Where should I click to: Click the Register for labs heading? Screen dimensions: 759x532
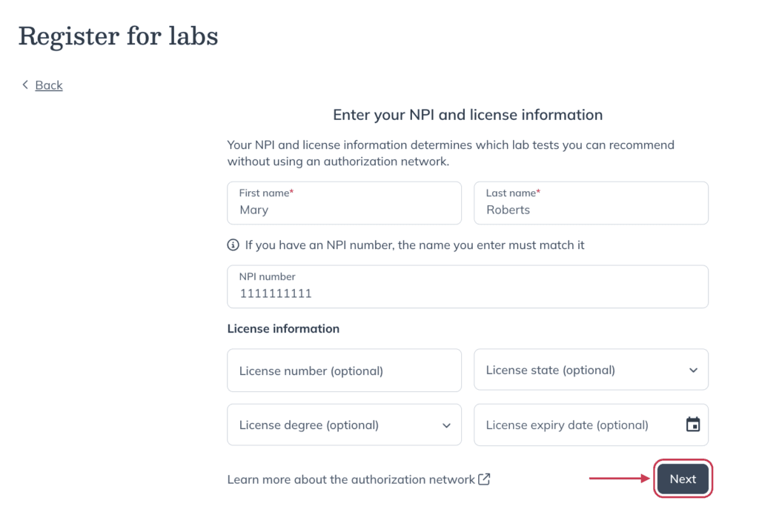[x=118, y=36]
